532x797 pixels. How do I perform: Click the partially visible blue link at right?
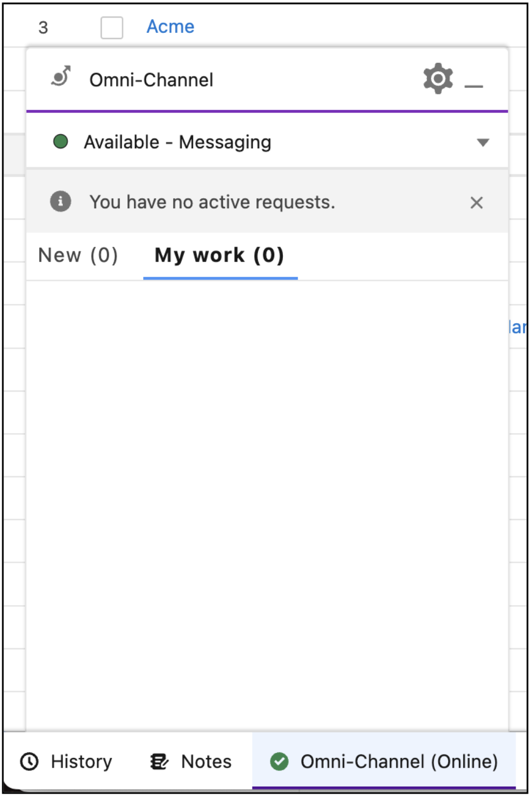(x=517, y=327)
